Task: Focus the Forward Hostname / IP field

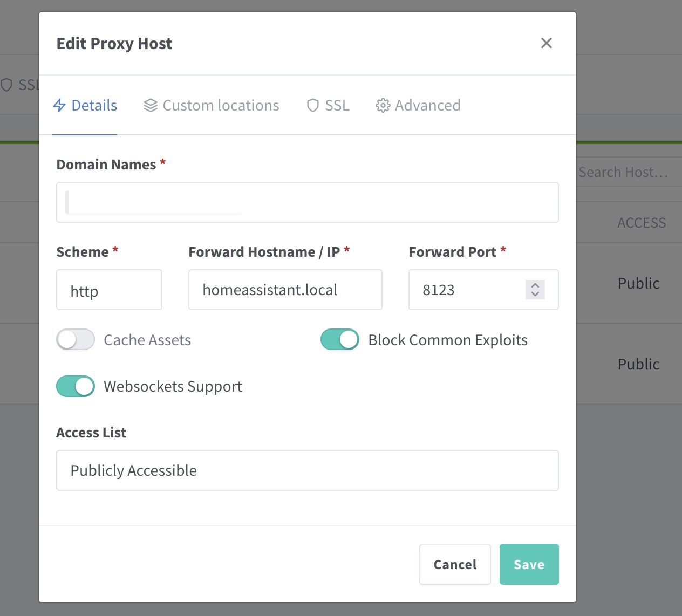Action: click(x=285, y=290)
